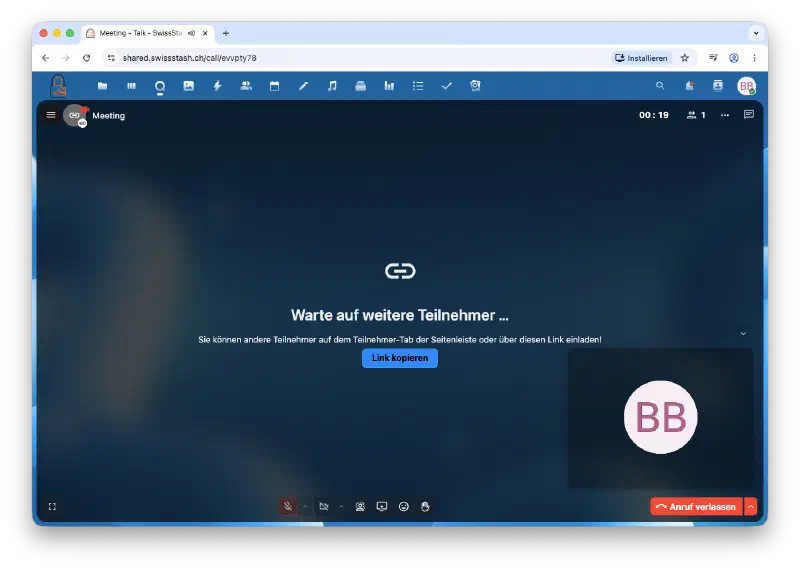Start screen sharing
This screenshot has height=569, width=800.
click(x=382, y=506)
